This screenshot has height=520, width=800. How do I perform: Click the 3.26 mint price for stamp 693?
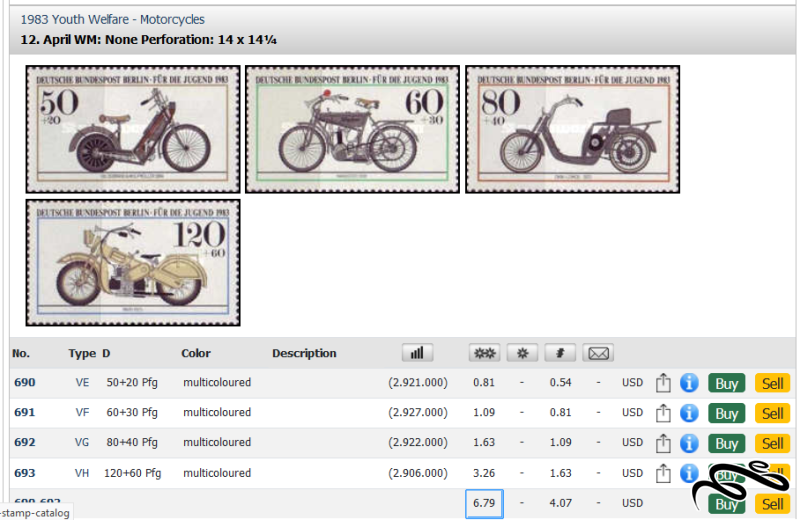(x=484, y=473)
